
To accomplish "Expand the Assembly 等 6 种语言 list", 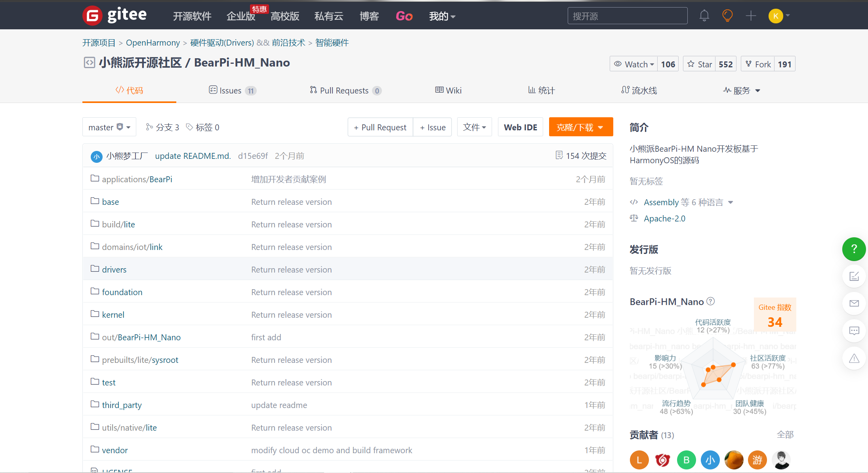I will [x=689, y=202].
